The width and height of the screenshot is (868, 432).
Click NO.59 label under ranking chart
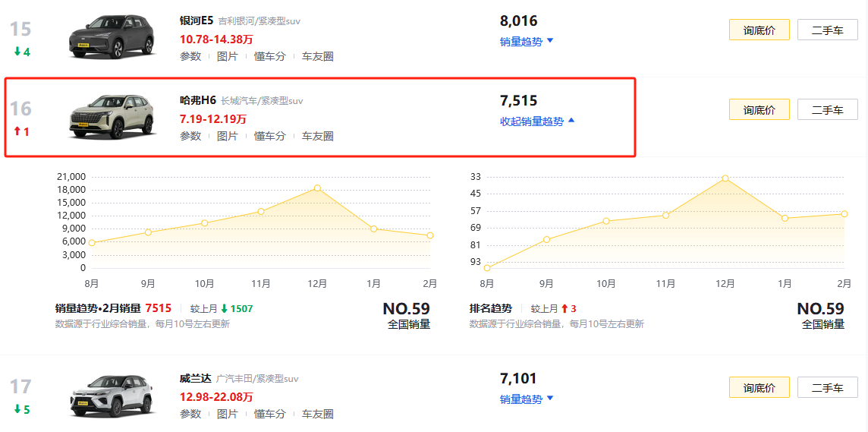point(820,308)
